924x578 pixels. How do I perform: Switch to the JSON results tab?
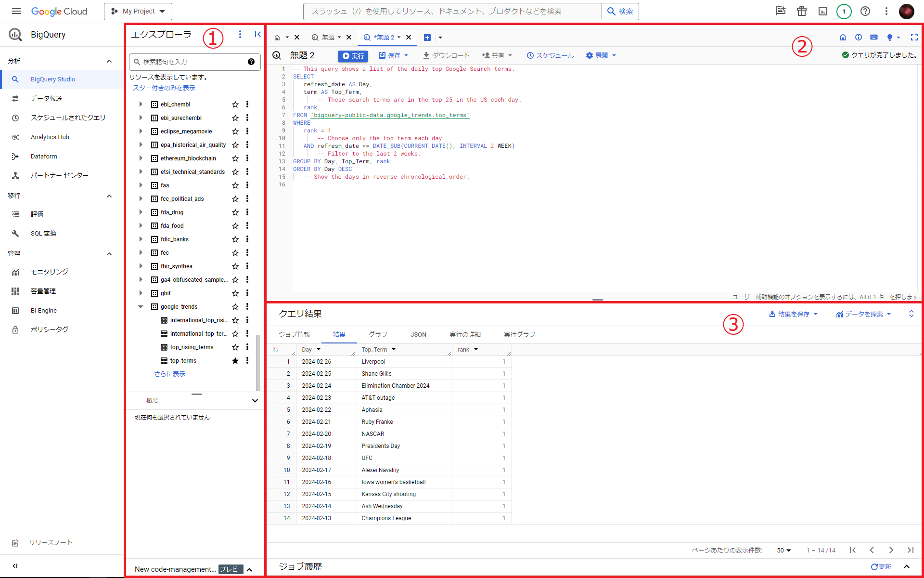tap(418, 334)
